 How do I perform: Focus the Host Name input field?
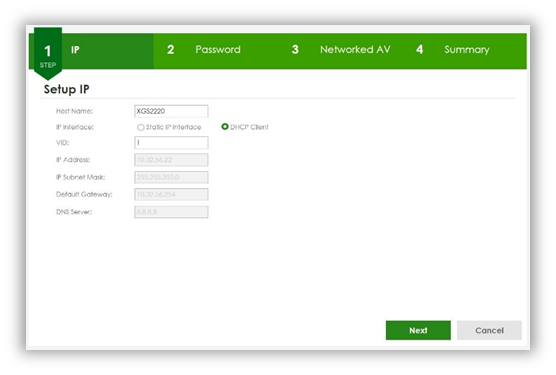(x=171, y=111)
